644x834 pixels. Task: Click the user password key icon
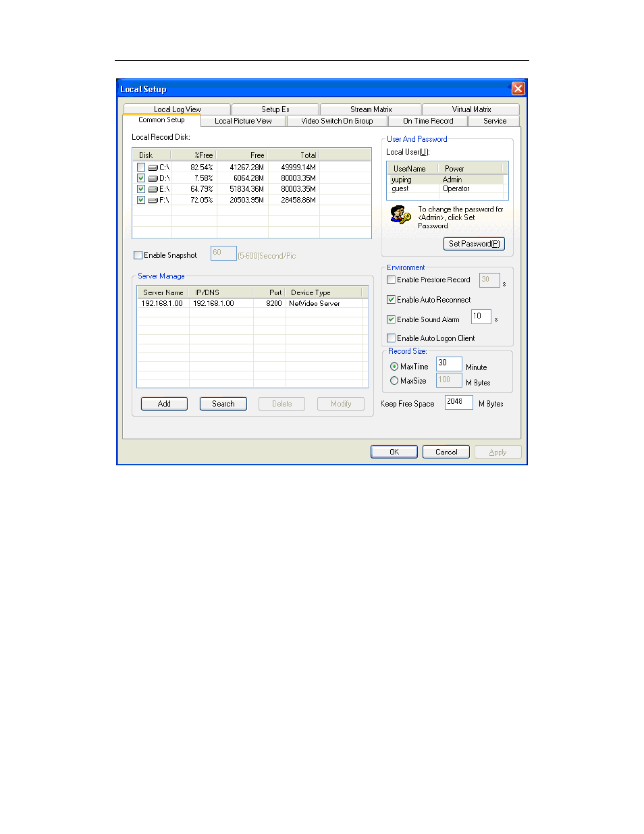coord(400,215)
